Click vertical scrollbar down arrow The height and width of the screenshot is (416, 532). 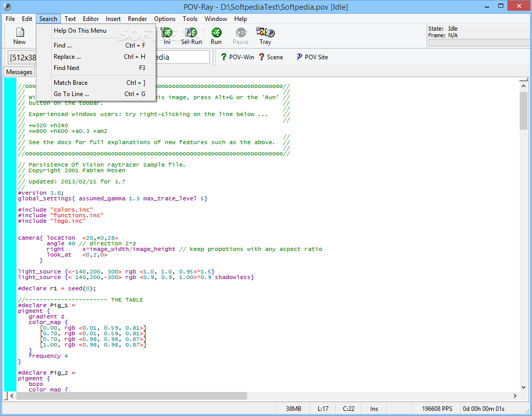point(523,387)
